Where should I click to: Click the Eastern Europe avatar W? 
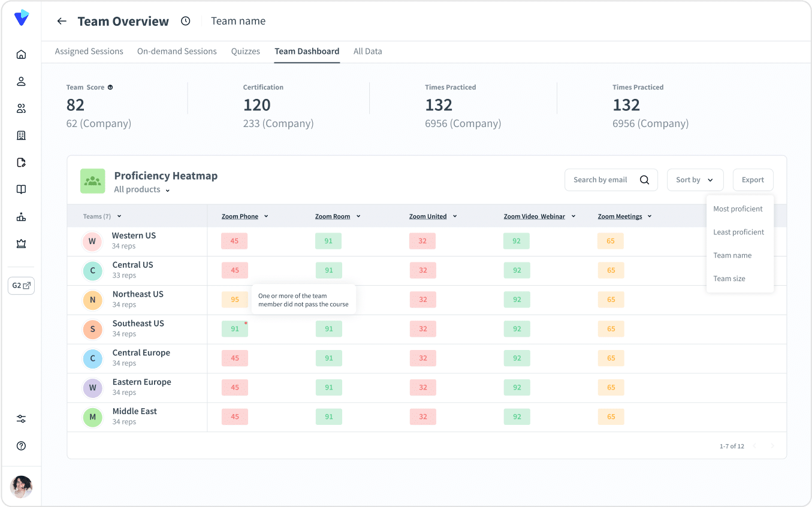(x=92, y=388)
